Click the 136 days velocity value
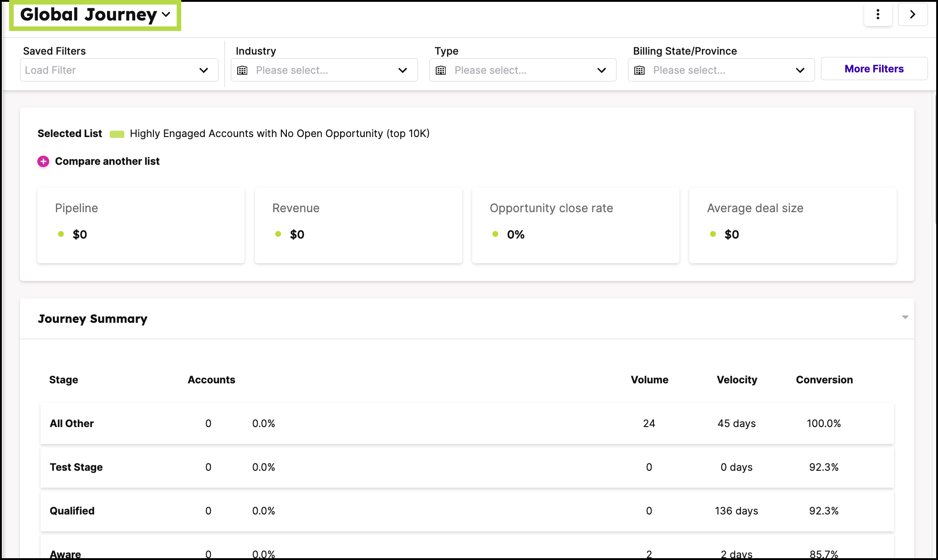938x560 pixels. point(737,511)
